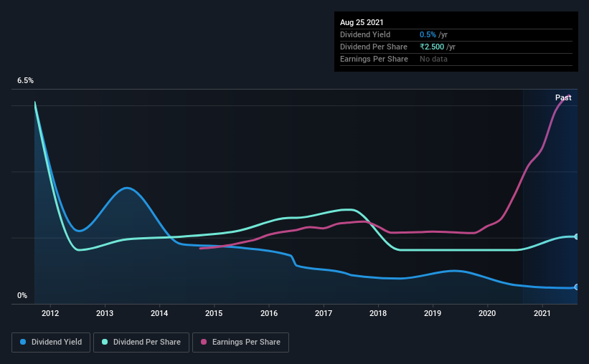Screen dimensions: 589x364
Task: Select the 2019 year axis label
Action: [x=433, y=313]
